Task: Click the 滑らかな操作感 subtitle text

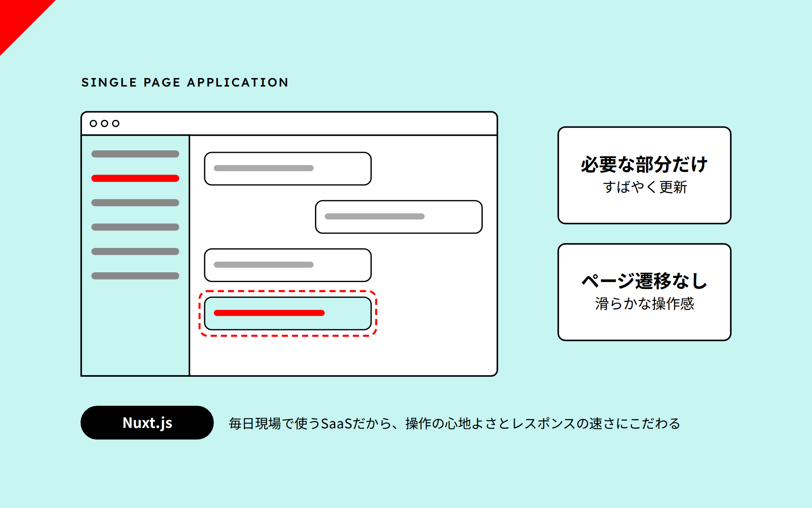Action: [645, 304]
